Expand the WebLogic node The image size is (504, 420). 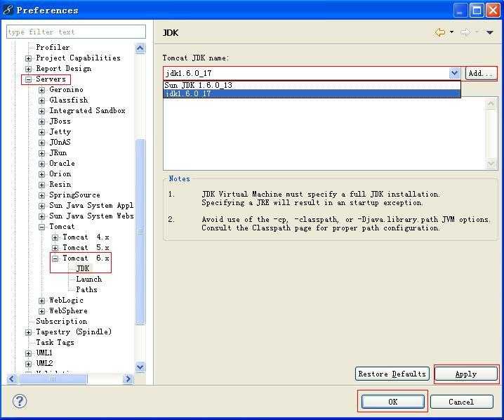pyautogui.click(x=41, y=301)
